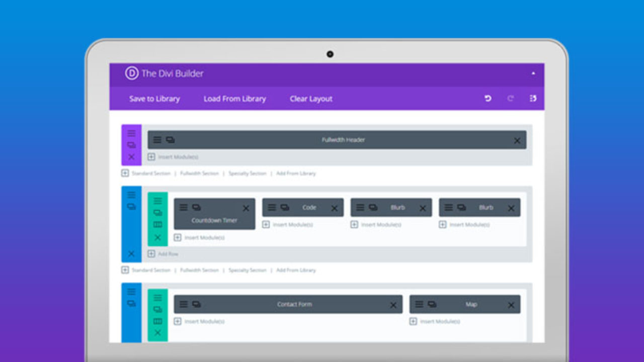Open Countdown Timer module settings icon

(x=184, y=207)
